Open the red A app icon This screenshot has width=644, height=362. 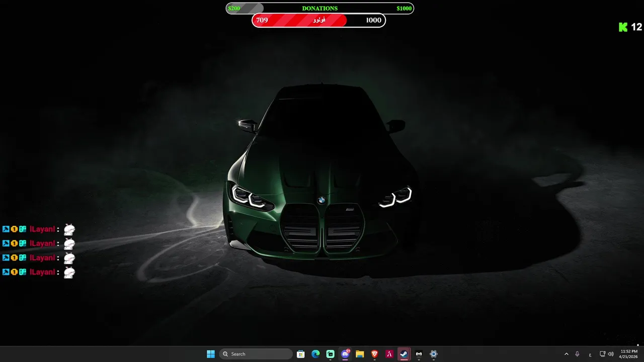pos(389,354)
